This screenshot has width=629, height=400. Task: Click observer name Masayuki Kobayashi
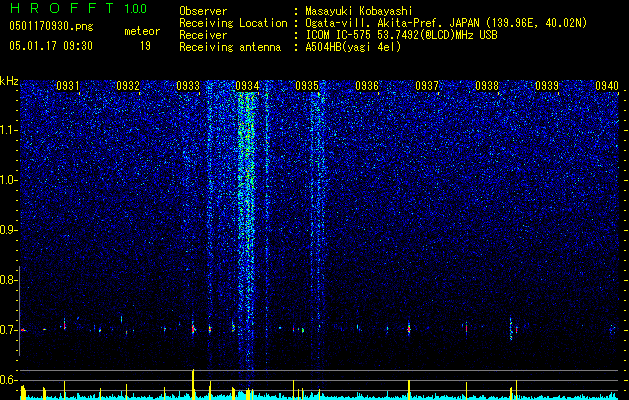(x=359, y=11)
